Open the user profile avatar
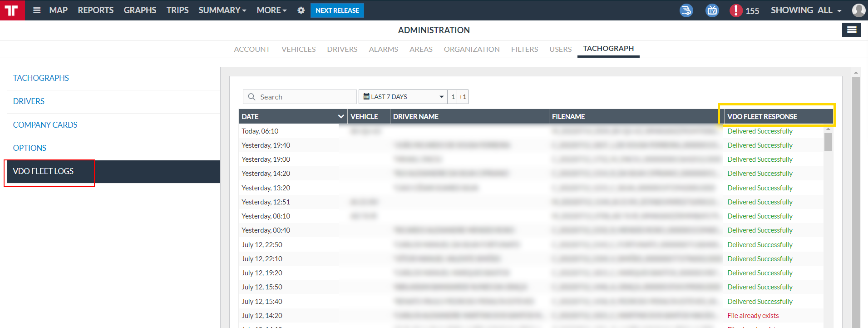 (x=858, y=10)
